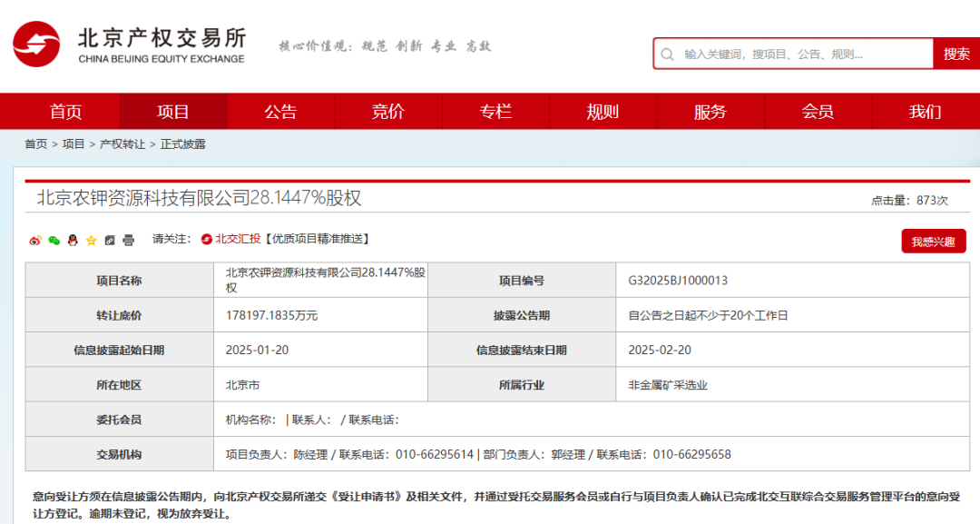Click the 项目编号 header cell
980x524 pixels.
pyautogui.click(x=522, y=281)
